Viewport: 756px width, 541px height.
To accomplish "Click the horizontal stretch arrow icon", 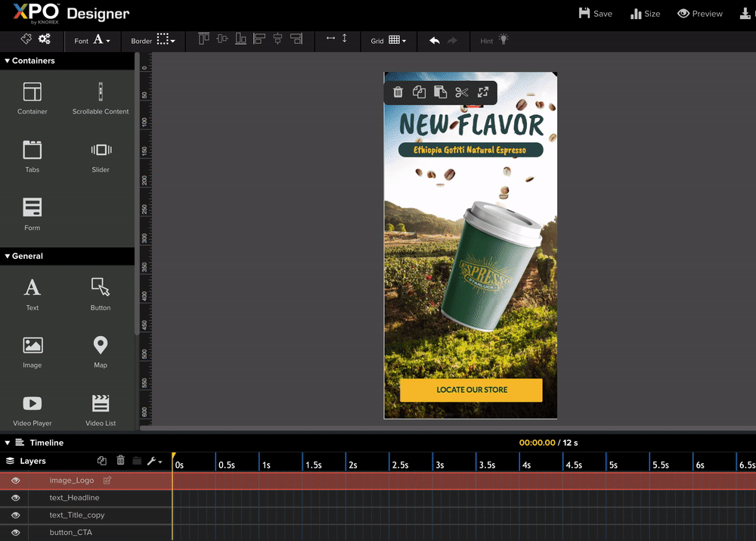I will click(330, 38).
